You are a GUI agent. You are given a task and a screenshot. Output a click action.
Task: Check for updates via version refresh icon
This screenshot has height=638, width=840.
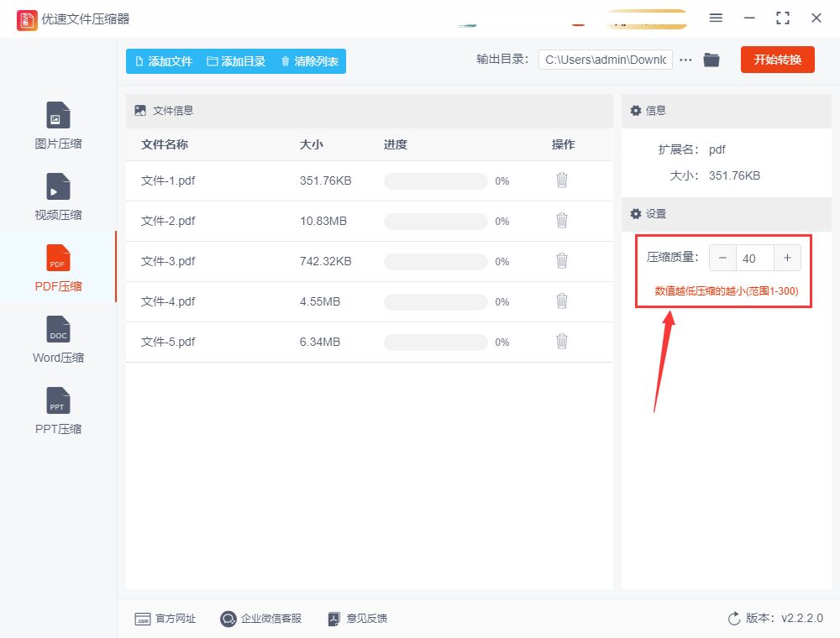(x=734, y=619)
